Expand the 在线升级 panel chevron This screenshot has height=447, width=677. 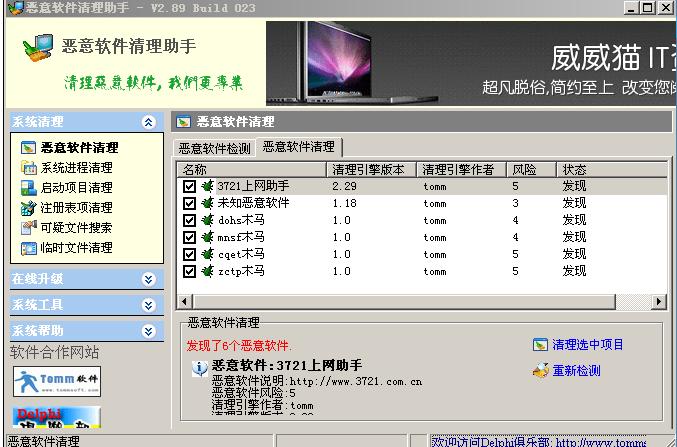pyautogui.click(x=149, y=280)
